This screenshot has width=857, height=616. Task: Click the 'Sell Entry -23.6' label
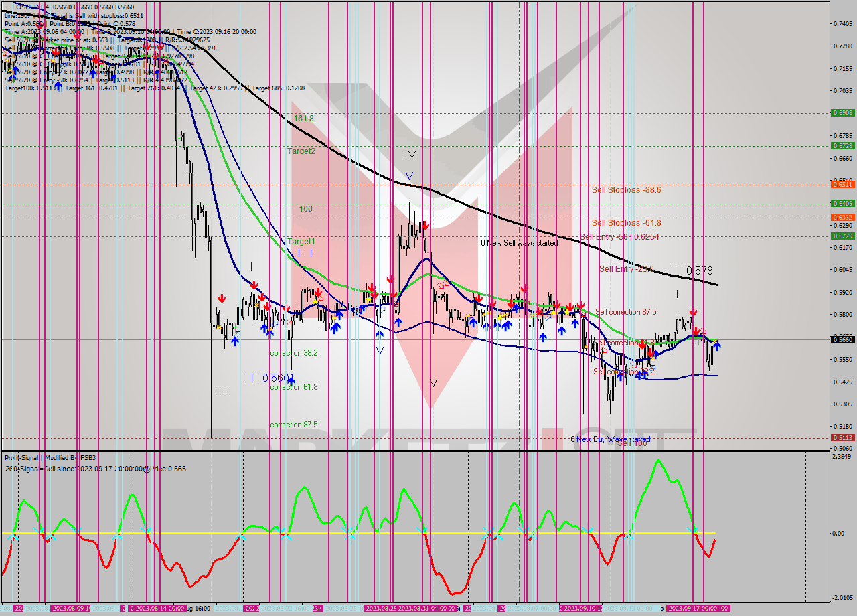click(626, 268)
